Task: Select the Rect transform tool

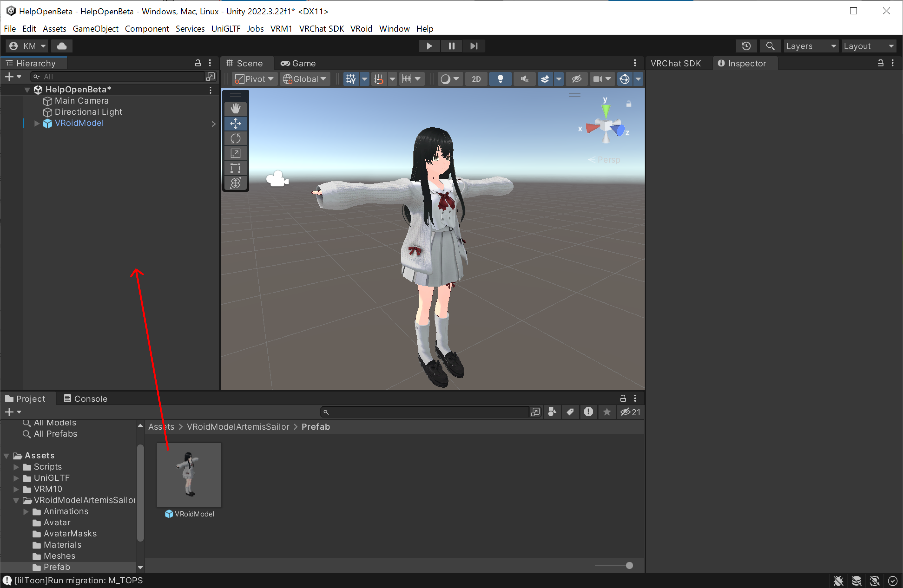Action: point(235,168)
